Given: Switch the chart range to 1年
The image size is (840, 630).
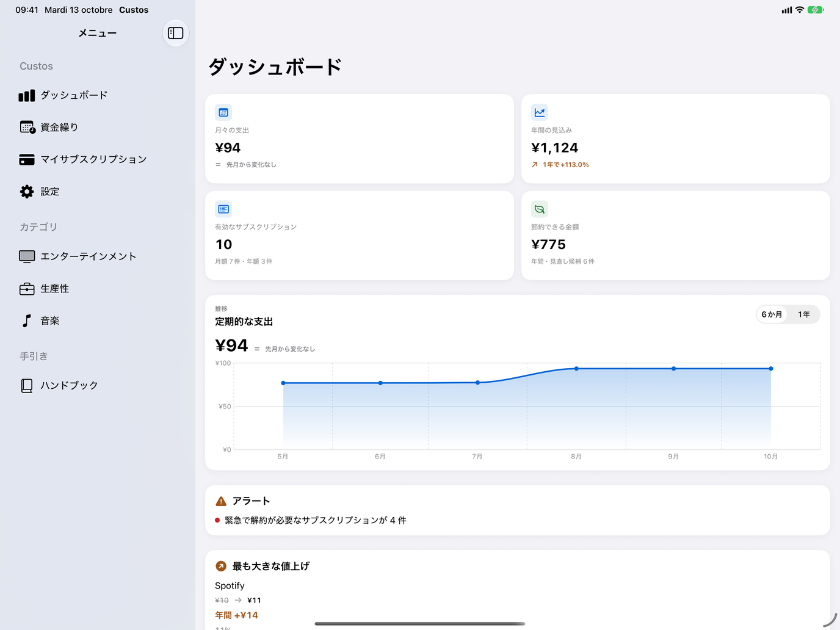Looking at the screenshot, I should coord(804,314).
